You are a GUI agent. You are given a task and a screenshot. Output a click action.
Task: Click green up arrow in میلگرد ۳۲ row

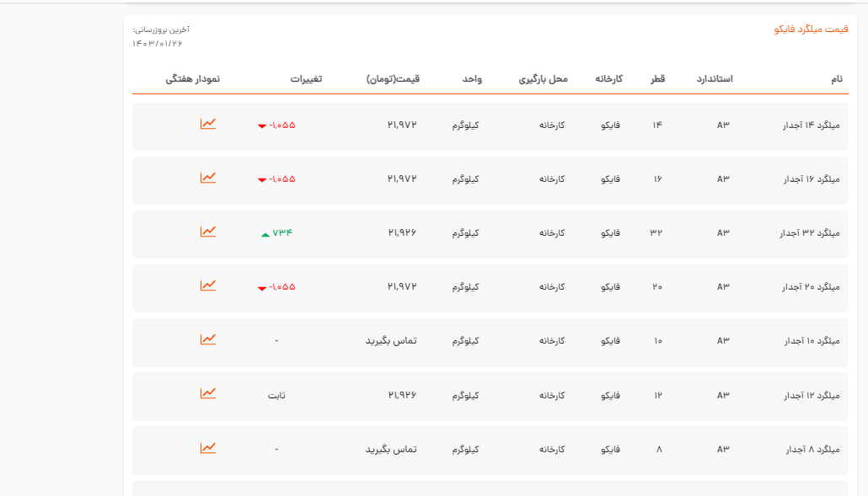[x=265, y=234]
